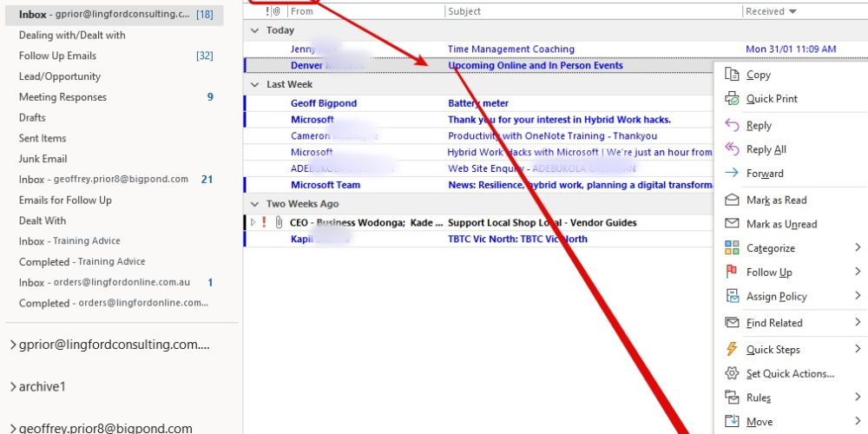
Task: Click the paperclip on Support Local email
Action: tap(279, 222)
